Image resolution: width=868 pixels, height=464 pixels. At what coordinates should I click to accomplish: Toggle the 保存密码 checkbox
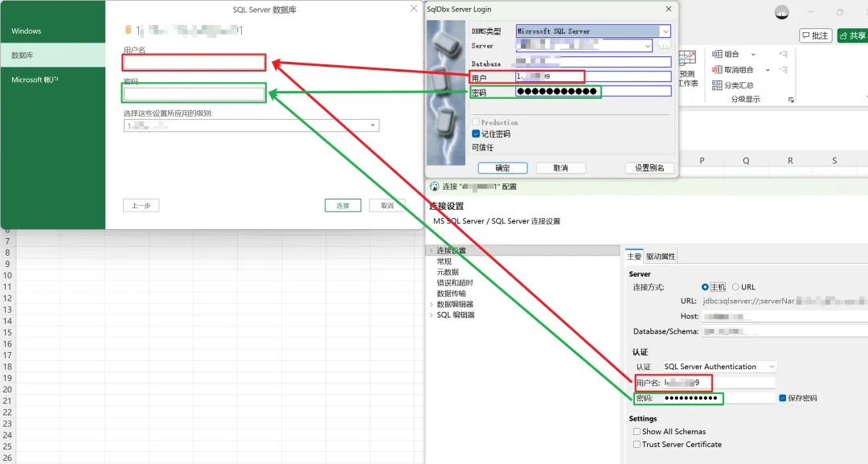782,398
